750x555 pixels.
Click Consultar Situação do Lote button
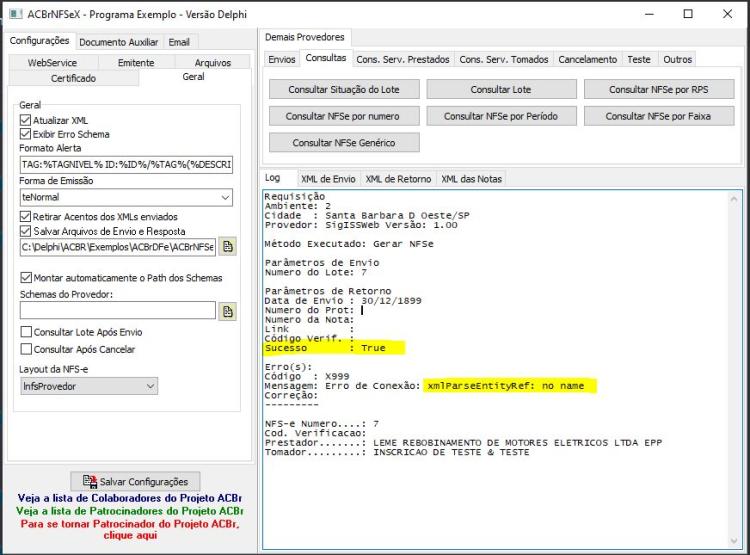(x=344, y=89)
